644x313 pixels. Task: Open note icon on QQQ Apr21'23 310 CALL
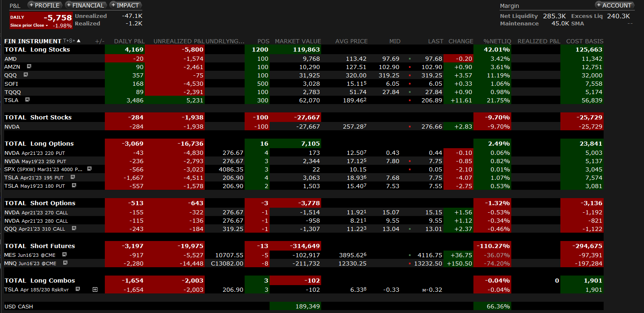(x=74, y=229)
